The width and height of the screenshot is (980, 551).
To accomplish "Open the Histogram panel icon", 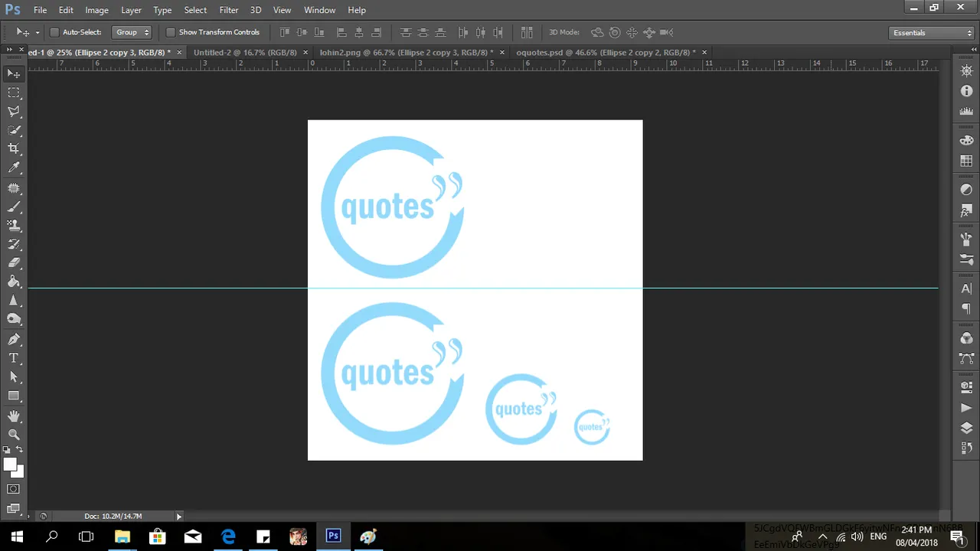I will point(966,111).
